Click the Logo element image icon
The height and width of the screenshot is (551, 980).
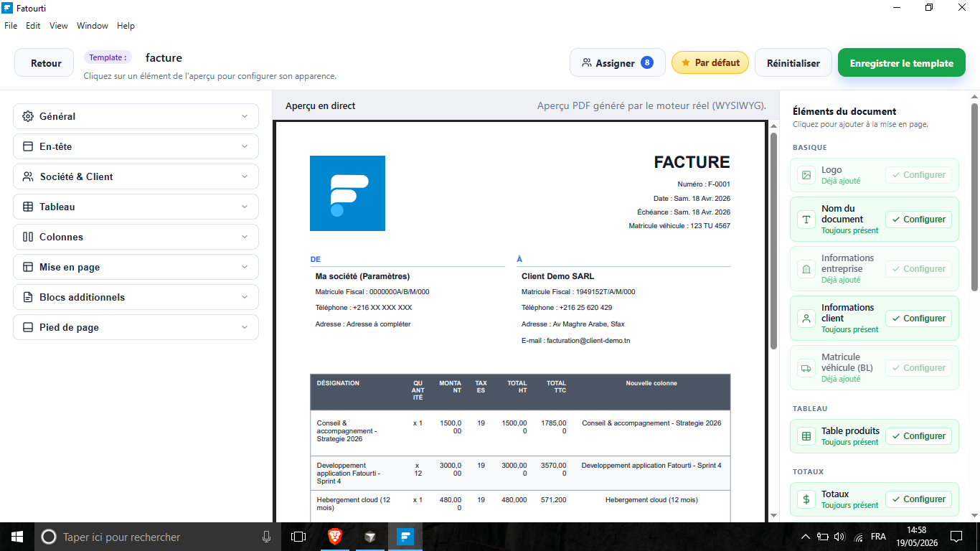806,175
